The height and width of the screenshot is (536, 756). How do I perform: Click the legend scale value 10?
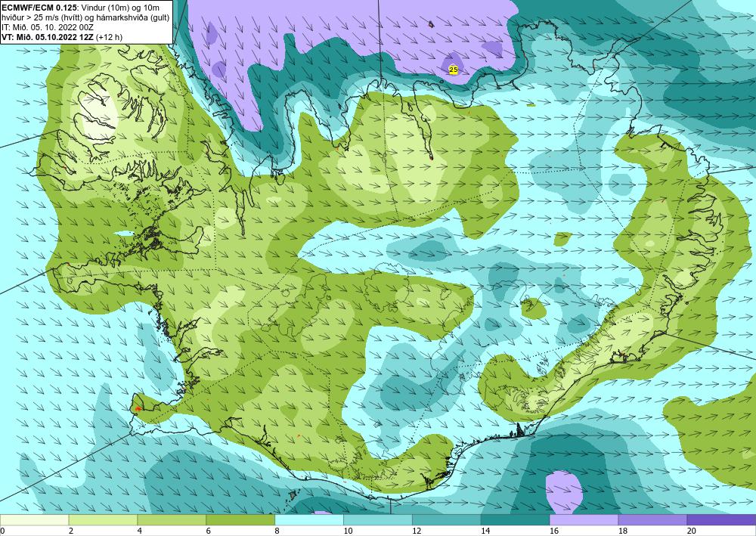tap(348, 531)
